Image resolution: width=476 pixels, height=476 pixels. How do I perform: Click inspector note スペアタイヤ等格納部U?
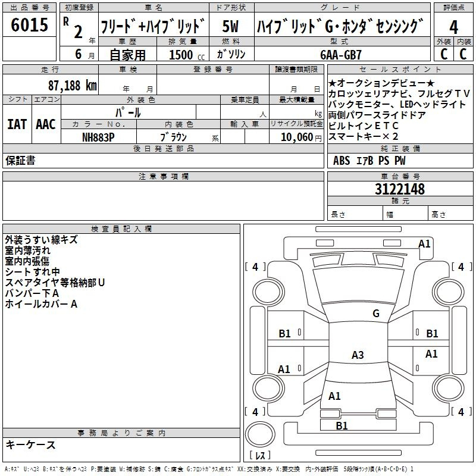[x=55, y=283]
